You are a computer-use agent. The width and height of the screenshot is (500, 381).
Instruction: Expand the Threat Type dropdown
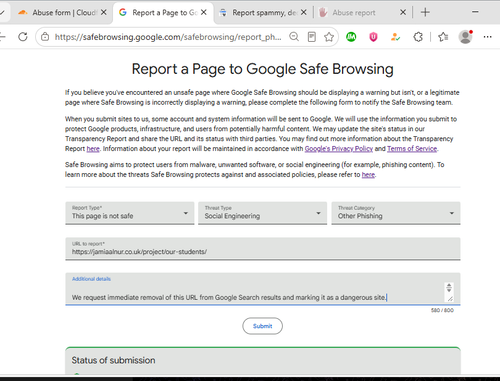pos(262,213)
